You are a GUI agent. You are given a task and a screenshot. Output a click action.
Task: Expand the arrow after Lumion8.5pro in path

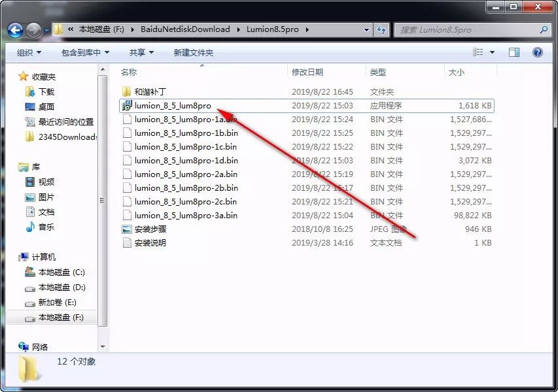coord(307,29)
